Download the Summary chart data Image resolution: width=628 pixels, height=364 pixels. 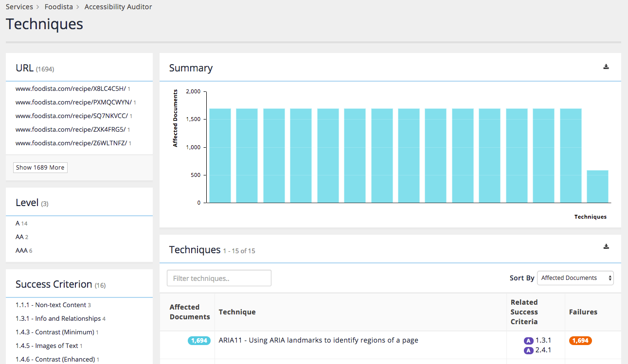pyautogui.click(x=606, y=67)
